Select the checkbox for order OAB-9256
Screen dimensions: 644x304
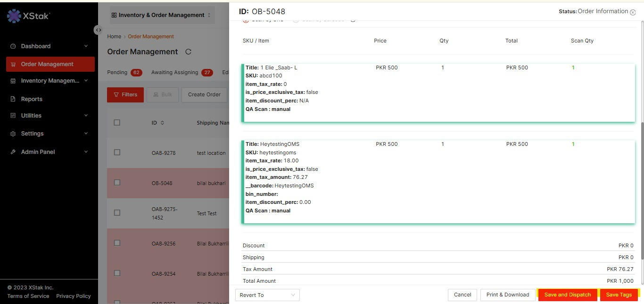point(117,243)
